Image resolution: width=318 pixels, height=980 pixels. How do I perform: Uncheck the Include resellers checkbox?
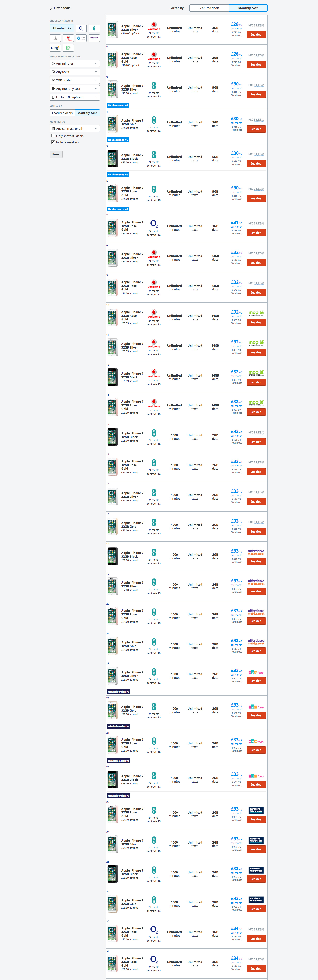click(x=53, y=142)
